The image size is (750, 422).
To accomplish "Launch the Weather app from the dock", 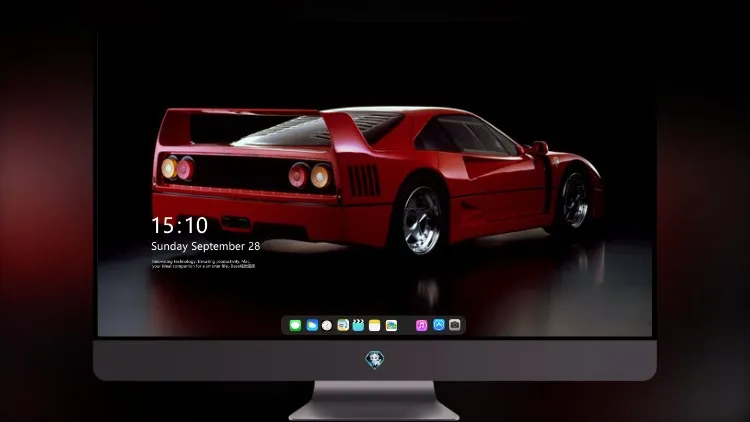I will [312, 325].
